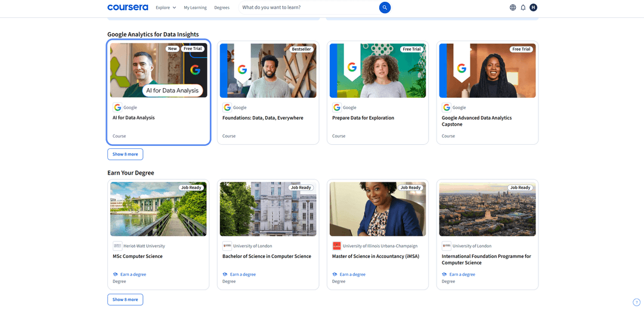
Task: Click the 'Bachelor of Science in Computer Science' title
Action: tap(267, 256)
